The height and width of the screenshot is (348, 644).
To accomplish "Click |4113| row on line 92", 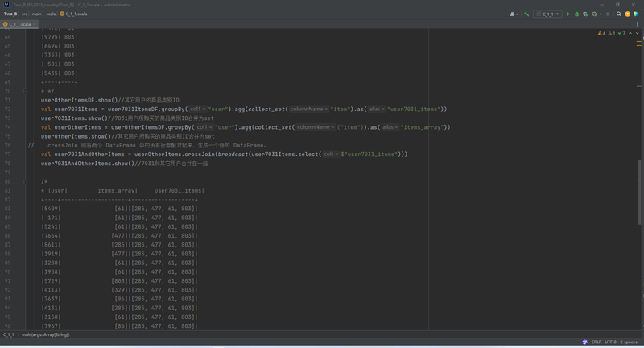I will [x=119, y=290].
